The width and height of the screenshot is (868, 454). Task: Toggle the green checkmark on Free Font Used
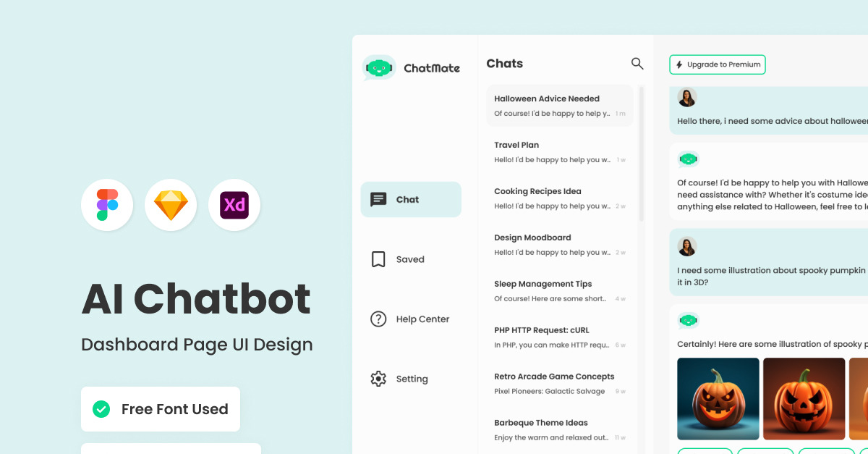101,408
